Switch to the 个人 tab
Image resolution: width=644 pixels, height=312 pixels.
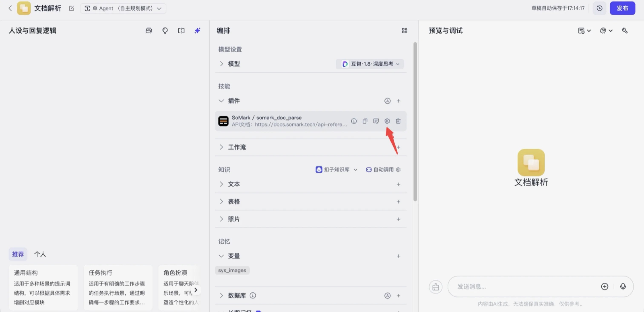tap(40, 254)
